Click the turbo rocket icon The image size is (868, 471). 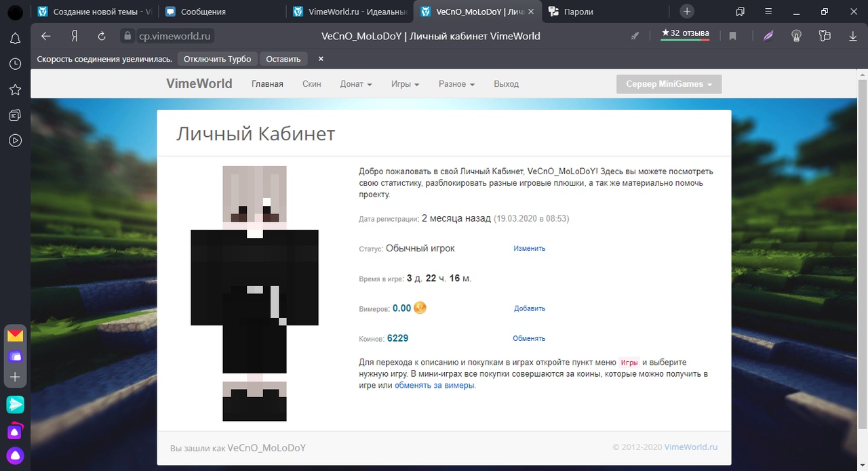pos(635,36)
